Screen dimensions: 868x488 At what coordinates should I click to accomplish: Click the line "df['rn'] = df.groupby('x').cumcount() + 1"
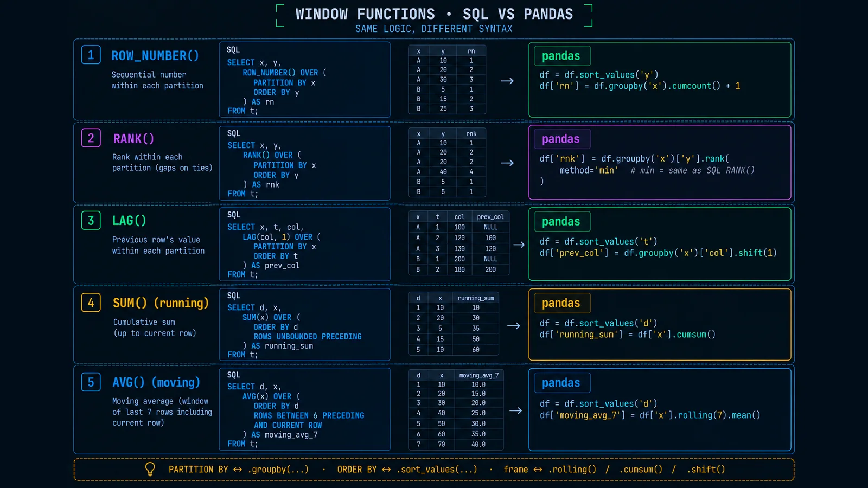point(640,86)
